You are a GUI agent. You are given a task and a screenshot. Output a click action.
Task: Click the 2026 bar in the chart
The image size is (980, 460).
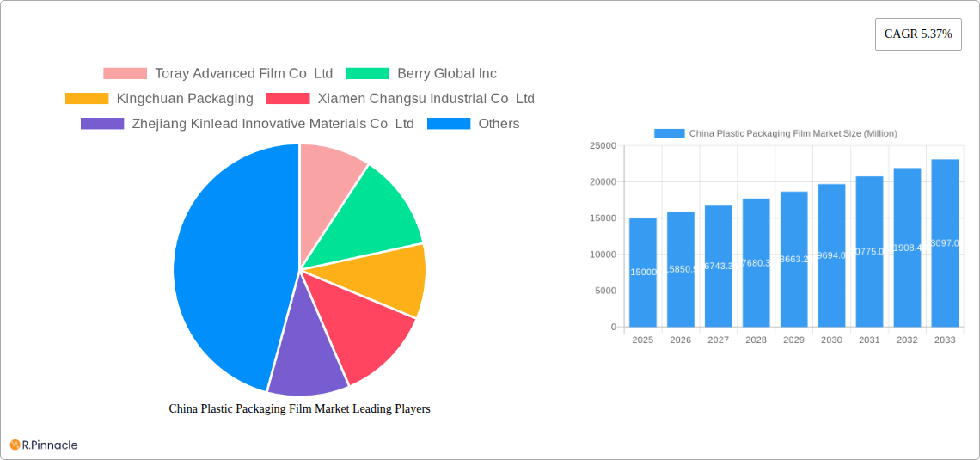(681, 269)
